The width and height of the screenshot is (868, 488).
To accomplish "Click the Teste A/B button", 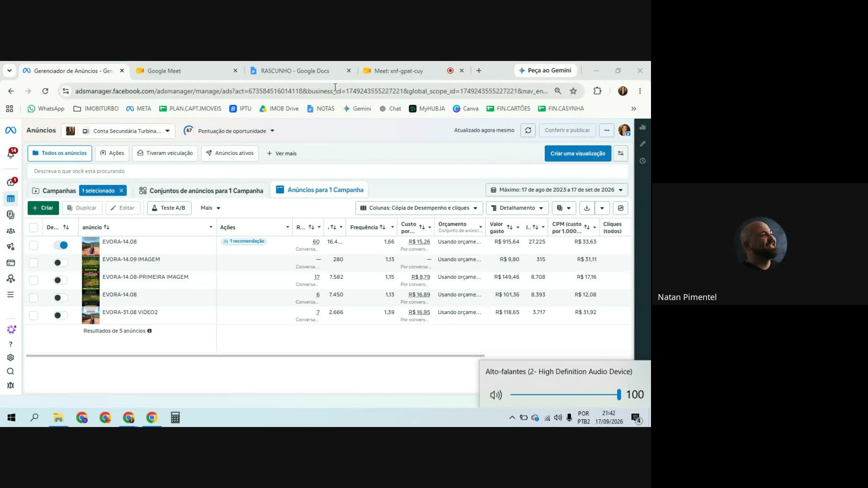I will click(169, 208).
